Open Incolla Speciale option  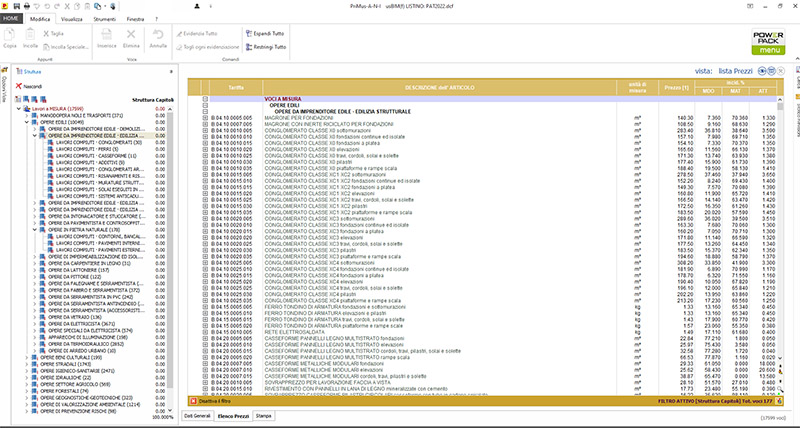tap(66, 47)
